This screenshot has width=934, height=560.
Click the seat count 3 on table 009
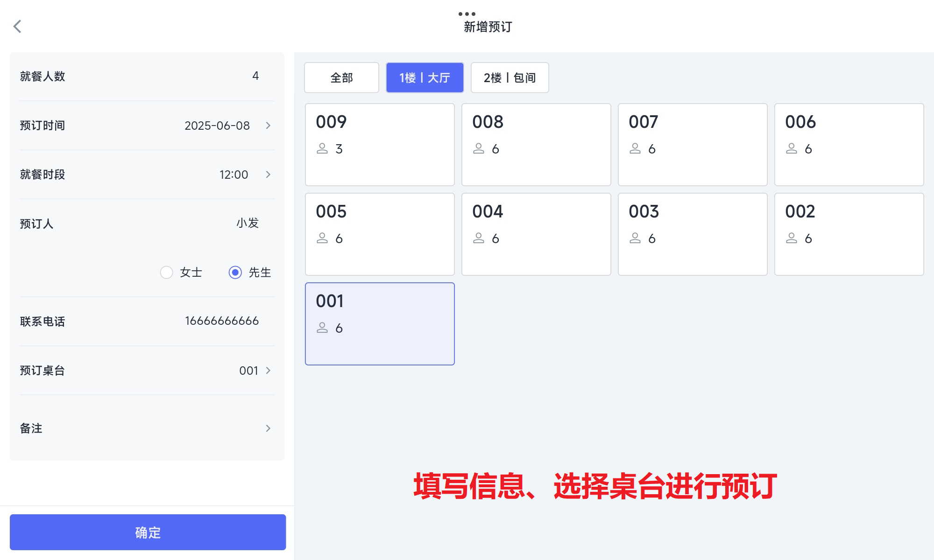[339, 149]
